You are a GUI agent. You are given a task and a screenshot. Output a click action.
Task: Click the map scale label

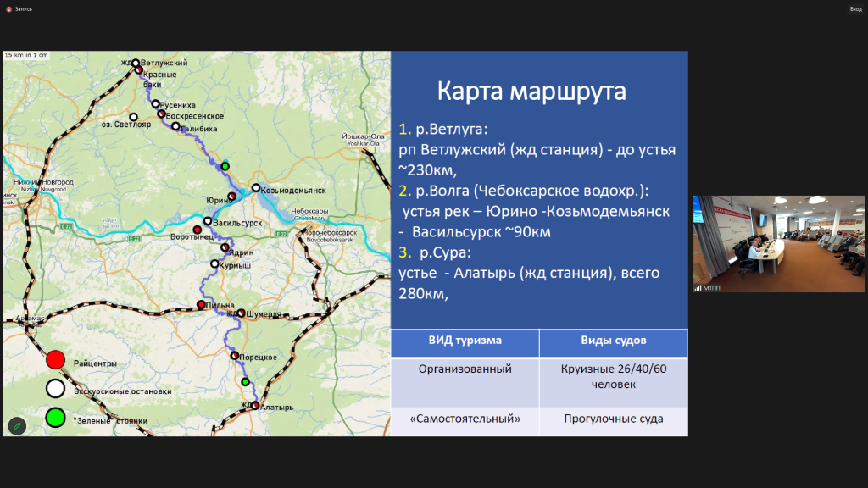point(26,55)
